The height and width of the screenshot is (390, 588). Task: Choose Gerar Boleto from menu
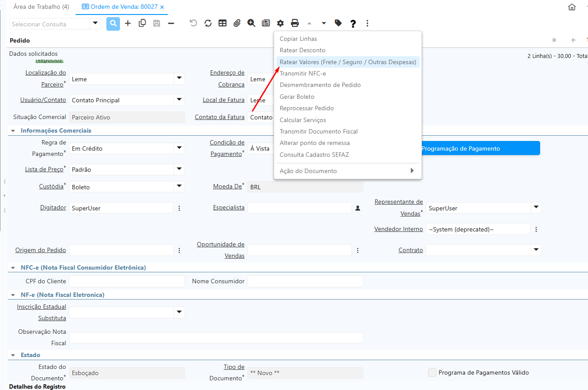[297, 97]
